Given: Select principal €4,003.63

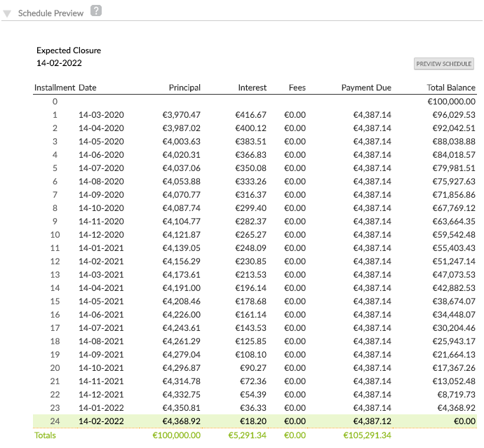Looking at the screenshot, I should coord(182,142).
